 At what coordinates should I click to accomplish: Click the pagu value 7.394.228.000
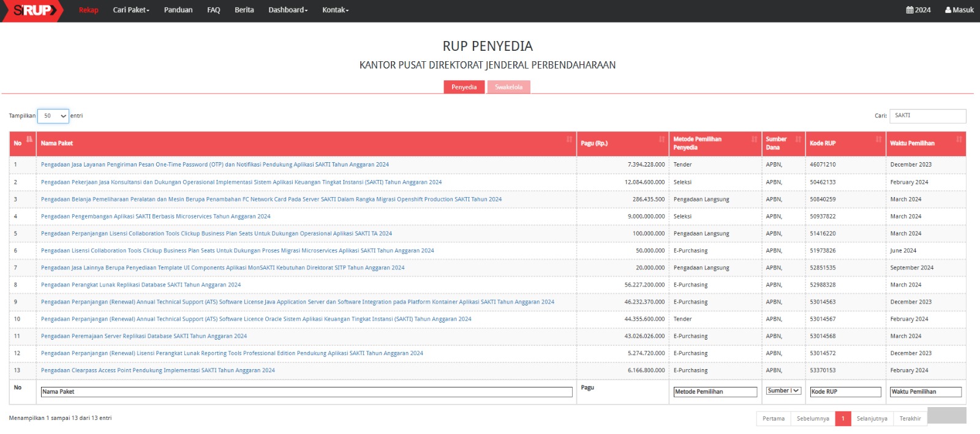coord(646,165)
